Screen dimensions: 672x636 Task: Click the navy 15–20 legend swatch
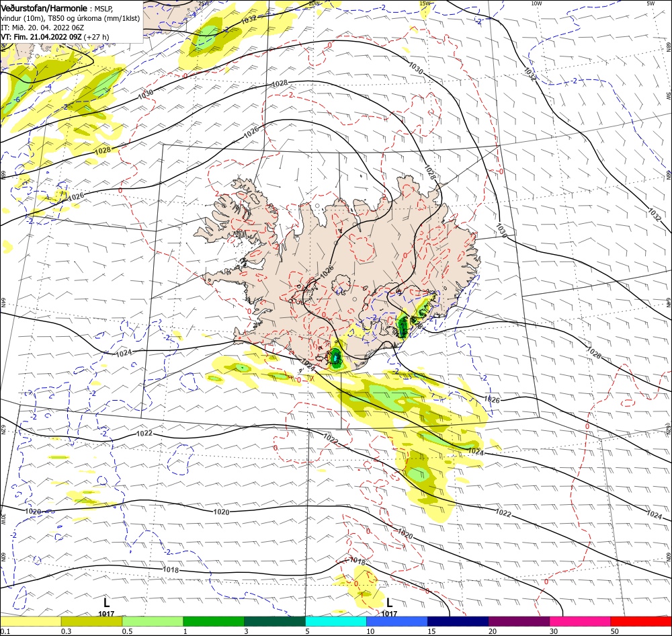pos(458,621)
